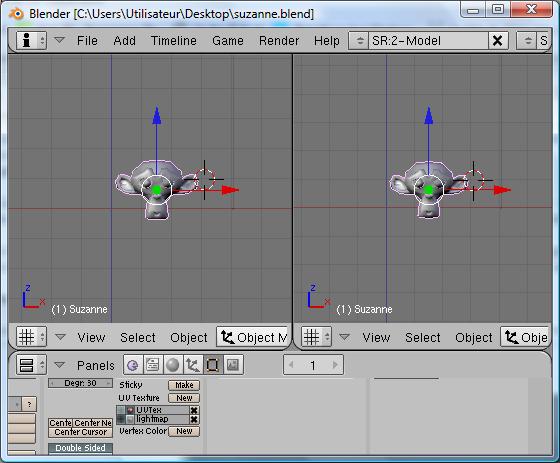Click the question mark button in left panel

click(x=29, y=404)
